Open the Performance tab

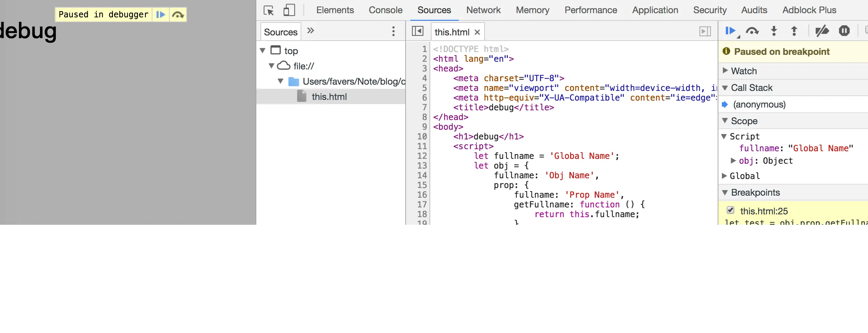tap(591, 10)
